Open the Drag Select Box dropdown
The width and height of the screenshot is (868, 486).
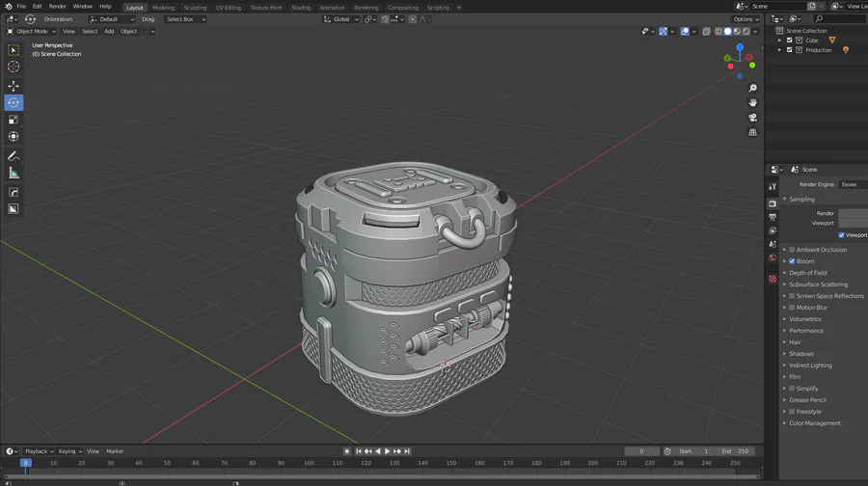[185, 19]
